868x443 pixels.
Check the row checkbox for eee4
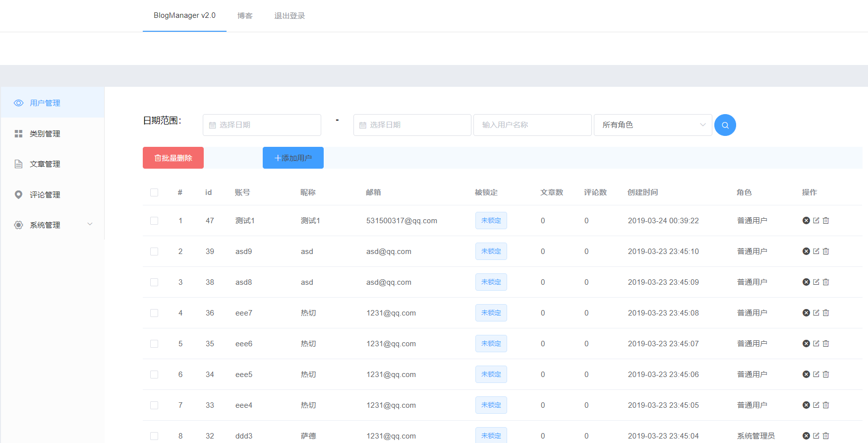(x=154, y=405)
